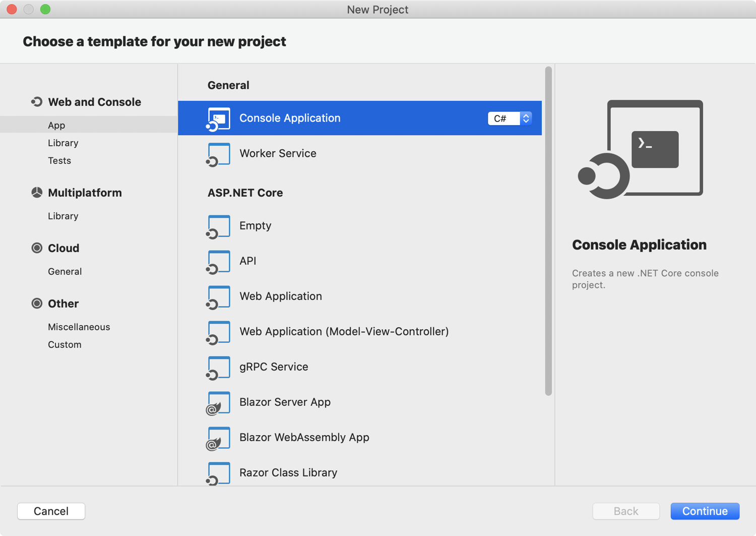Click the Other heading
Screen dimensions: 756x536
63,304
